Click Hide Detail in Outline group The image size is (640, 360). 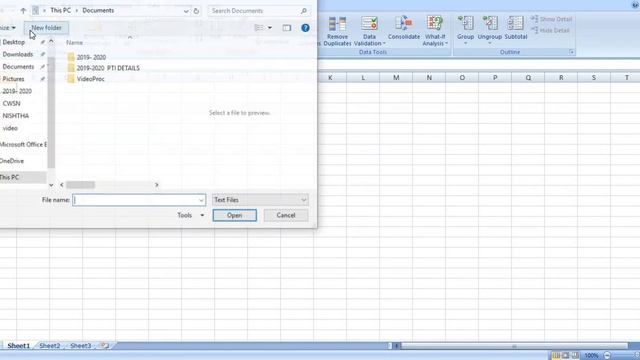point(551,31)
